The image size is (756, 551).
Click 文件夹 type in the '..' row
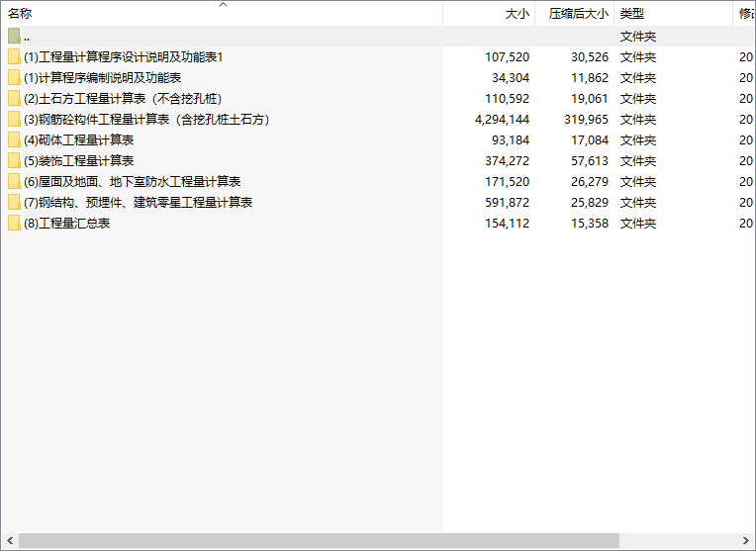638,37
